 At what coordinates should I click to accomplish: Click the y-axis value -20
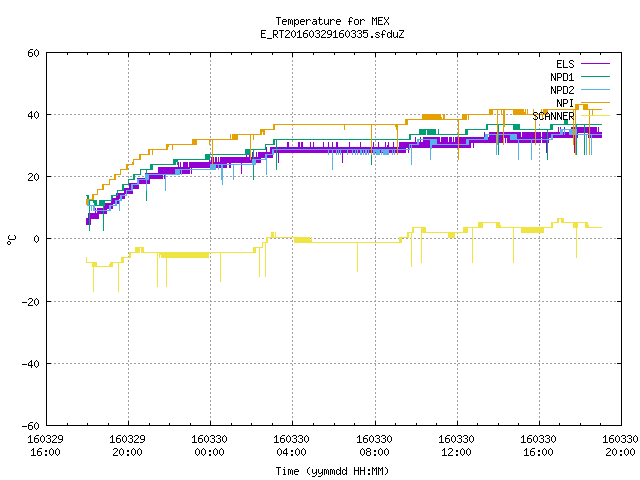(x=31, y=302)
